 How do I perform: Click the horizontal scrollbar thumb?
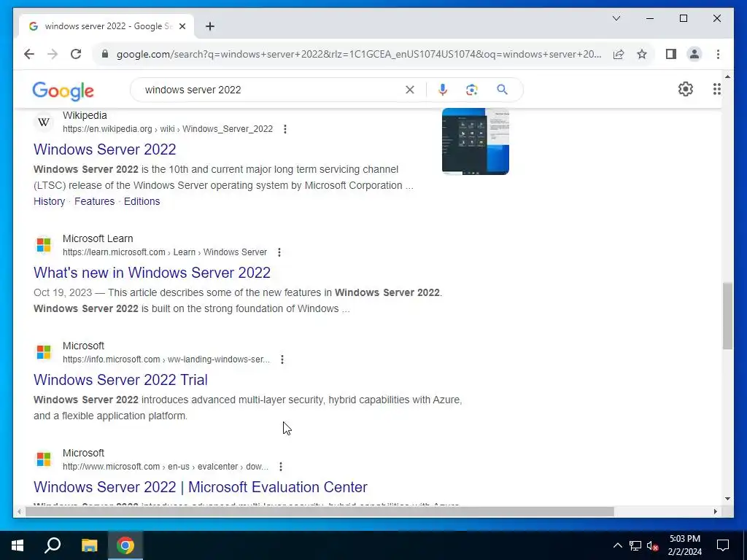click(x=320, y=512)
